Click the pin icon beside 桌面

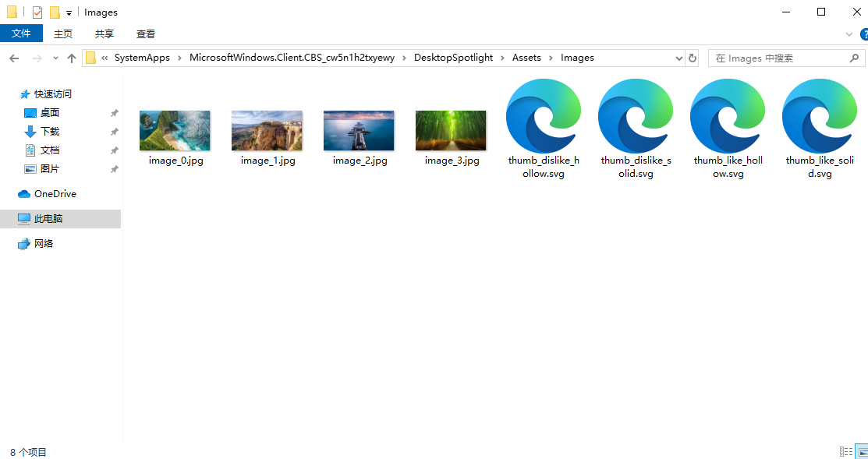(x=114, y=113)
